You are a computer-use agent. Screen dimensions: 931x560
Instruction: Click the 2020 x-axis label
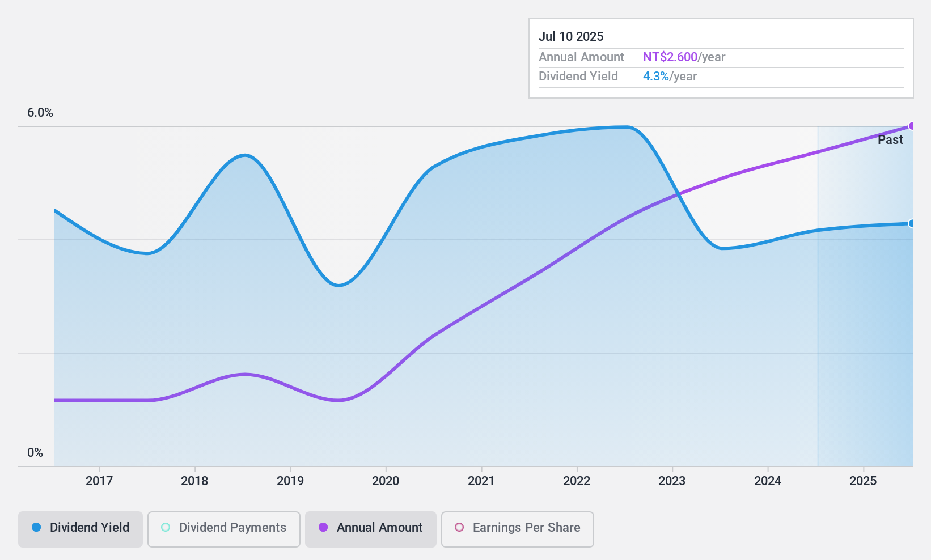click(386, 481)
